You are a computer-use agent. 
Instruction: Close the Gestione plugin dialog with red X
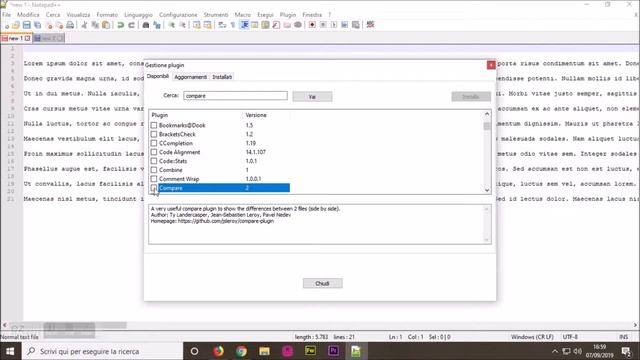(491, 65)
